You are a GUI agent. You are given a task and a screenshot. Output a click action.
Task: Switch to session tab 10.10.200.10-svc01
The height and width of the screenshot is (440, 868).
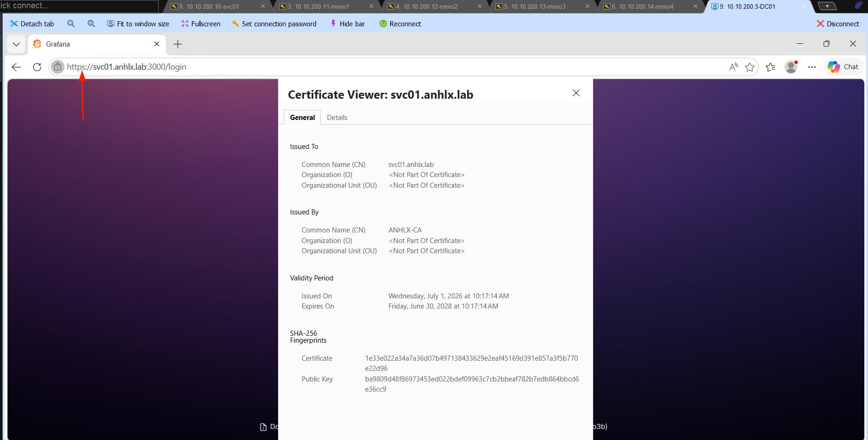(x=212, y=6)
